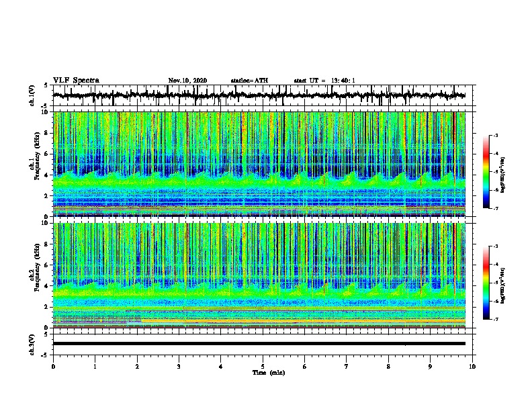Screen dimensions: 532x411
Task: Click the 'VLF Spectra' title text
Action: point(76,81)
